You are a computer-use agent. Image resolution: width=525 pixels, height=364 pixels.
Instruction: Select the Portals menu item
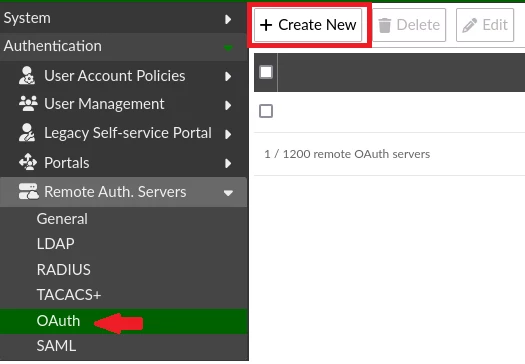coord(123,162)
